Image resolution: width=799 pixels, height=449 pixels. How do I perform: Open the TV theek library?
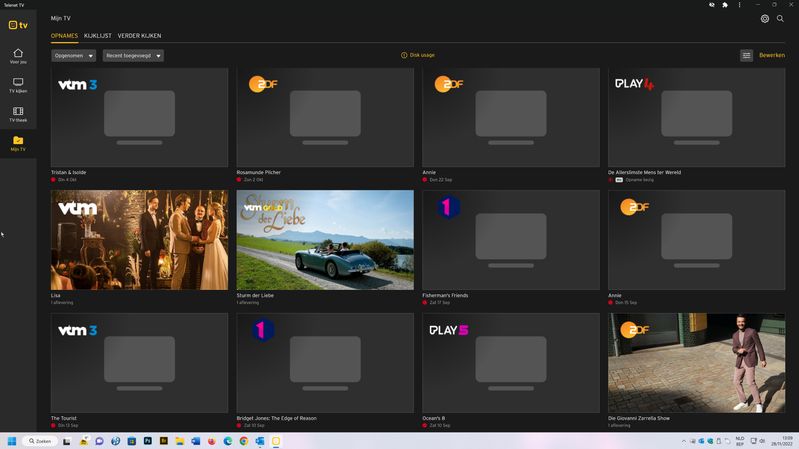pos(18,114)
